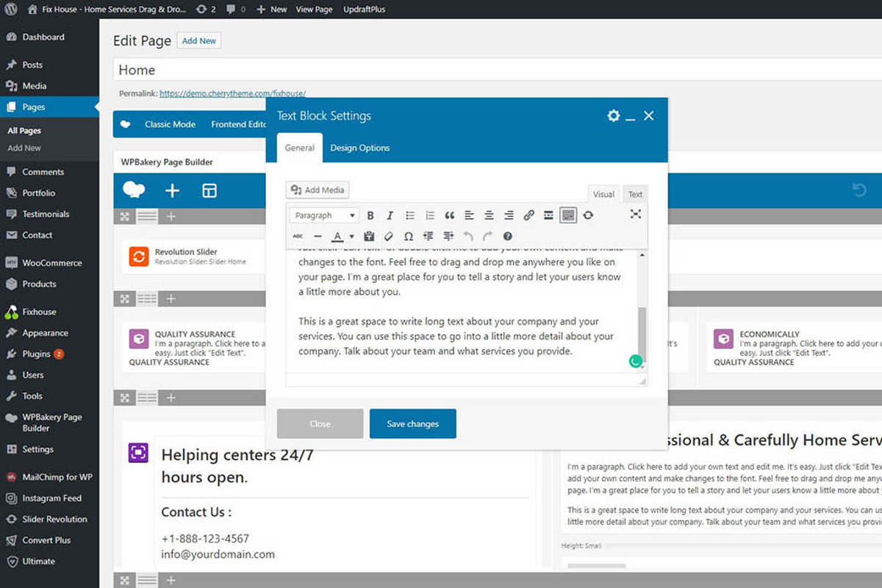Enter distraction-free fullscreen editor mode

(x=636, y=214)
